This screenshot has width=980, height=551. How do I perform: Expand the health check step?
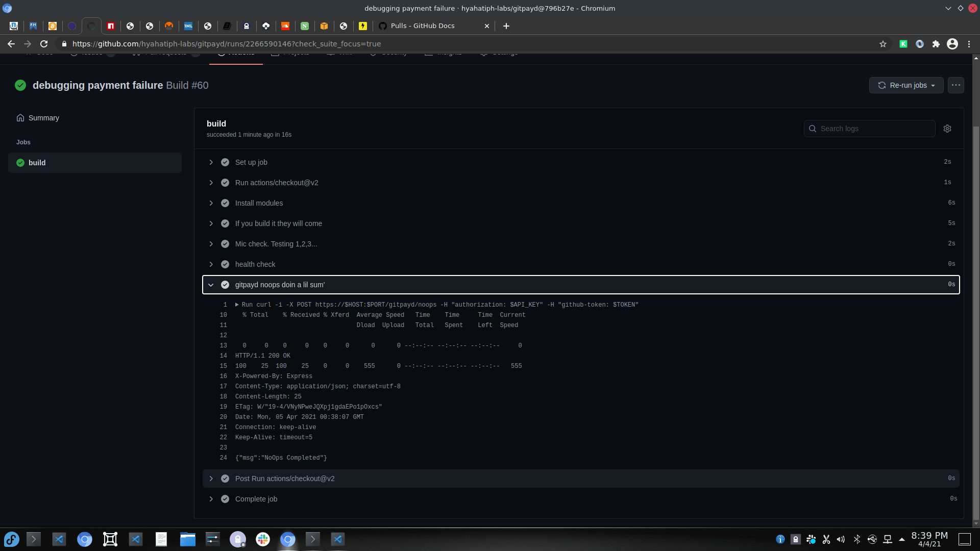tap(211, 264)
